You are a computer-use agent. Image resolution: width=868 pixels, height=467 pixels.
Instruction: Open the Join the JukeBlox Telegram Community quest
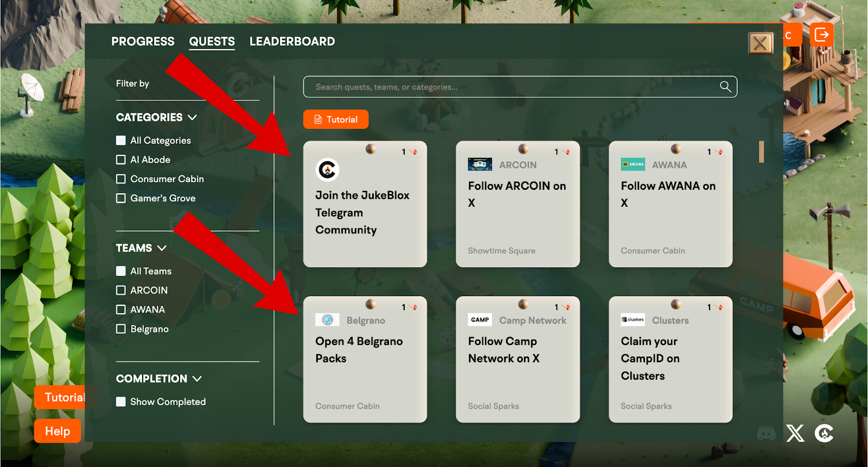[x=365, y=204]
